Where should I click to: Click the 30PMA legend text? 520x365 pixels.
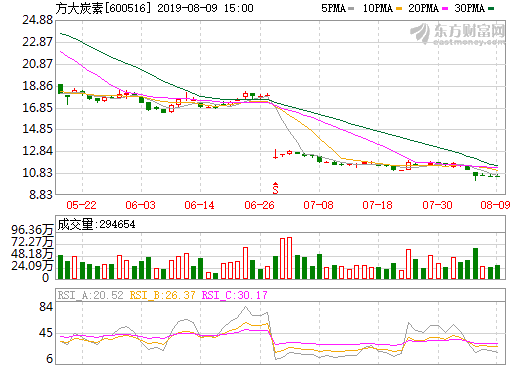469,8
